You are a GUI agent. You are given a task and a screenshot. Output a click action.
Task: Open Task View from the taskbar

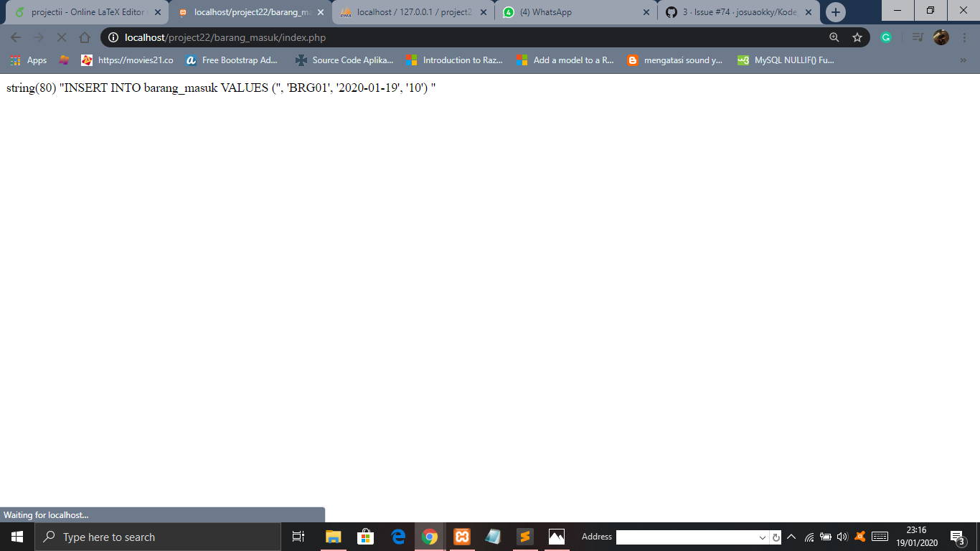298,536
